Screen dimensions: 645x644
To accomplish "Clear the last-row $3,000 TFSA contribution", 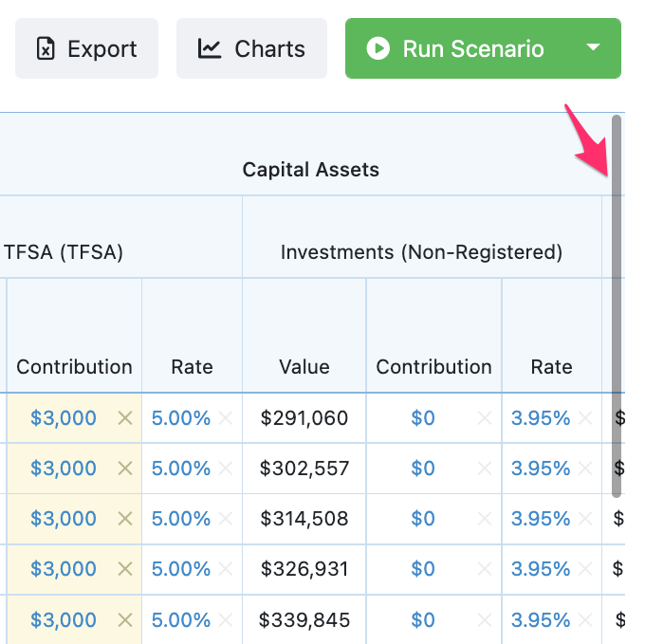I will coord(124,620).
